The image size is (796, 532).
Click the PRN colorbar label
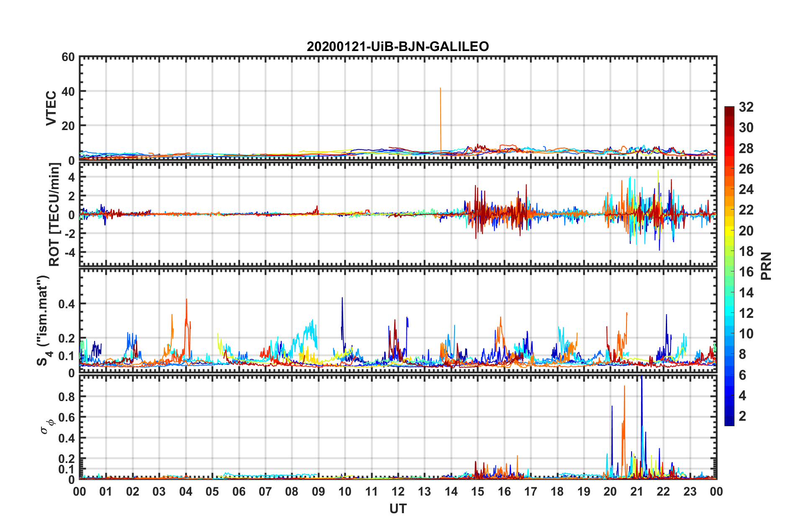[766, 266]
